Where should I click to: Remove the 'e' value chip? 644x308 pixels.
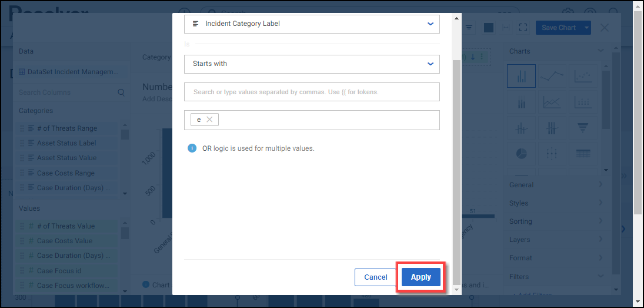[209, 120]
